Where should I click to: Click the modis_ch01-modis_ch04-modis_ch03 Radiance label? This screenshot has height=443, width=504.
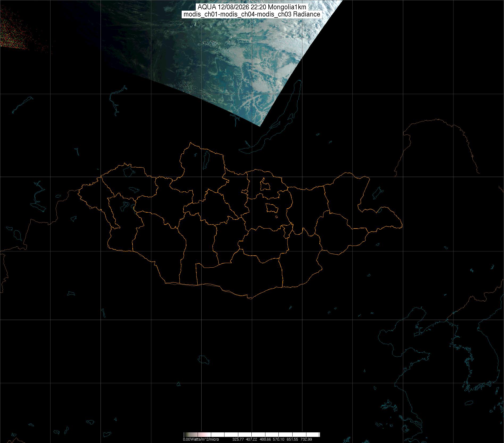click(252, 14)
